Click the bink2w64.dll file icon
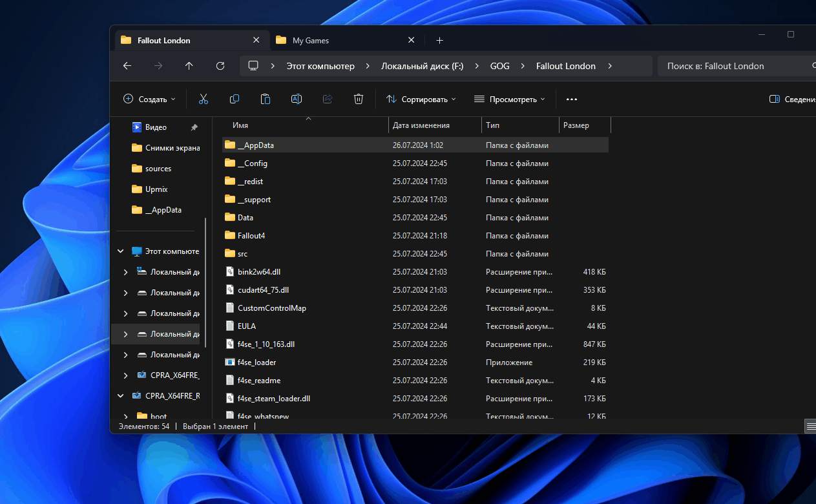Screen dimensions: 816x504 click(230, 272)
